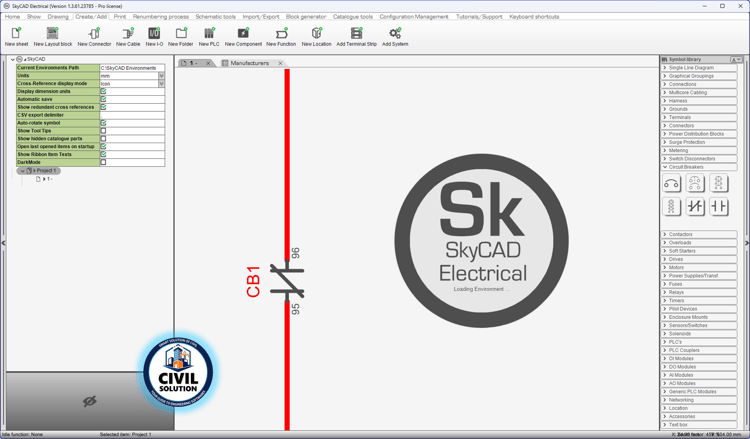Open the Schematic tools ribbon tab
Screen dimensions: 750x439
click(215, 16)
